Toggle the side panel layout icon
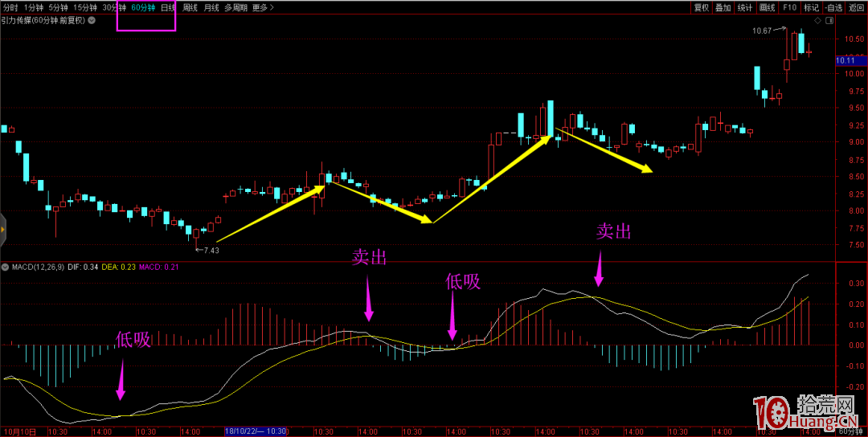Viewport: 868px width, 437px height. [x=829, y=20]
